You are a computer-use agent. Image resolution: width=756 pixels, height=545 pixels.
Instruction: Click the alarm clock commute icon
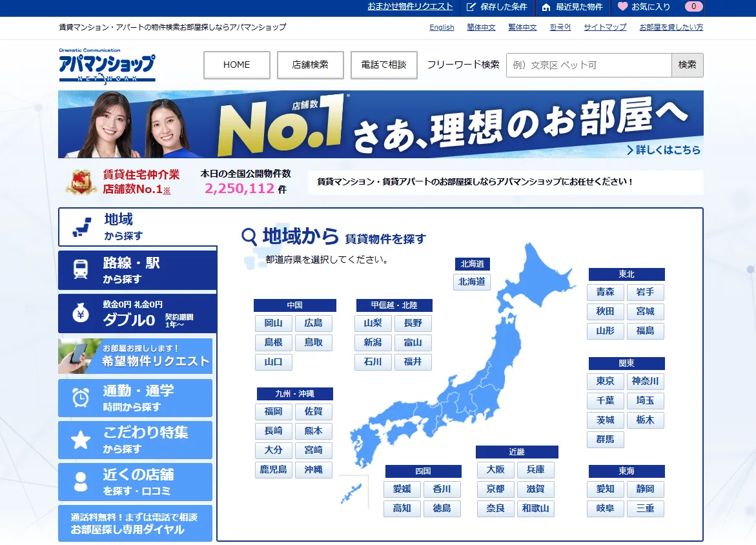81,397
